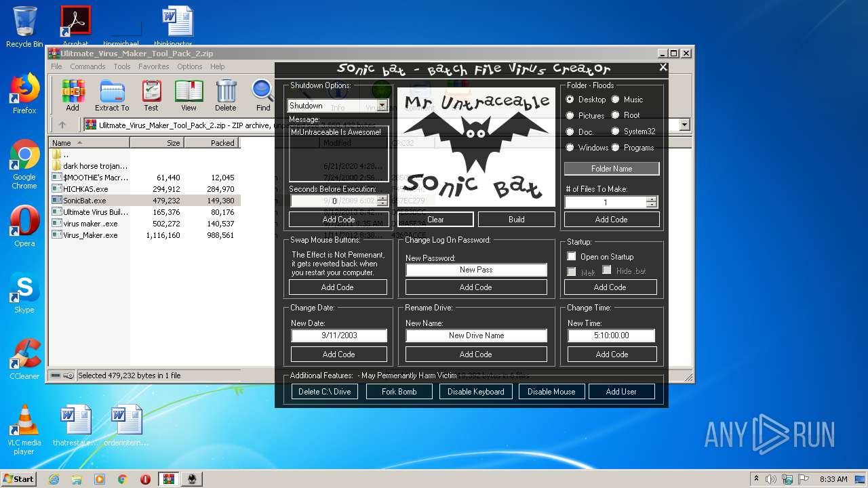Screen dimensions: 868x488
Task: Open Options menu in WinRAR
Action: pyautogui.click(x=190, y=66)
